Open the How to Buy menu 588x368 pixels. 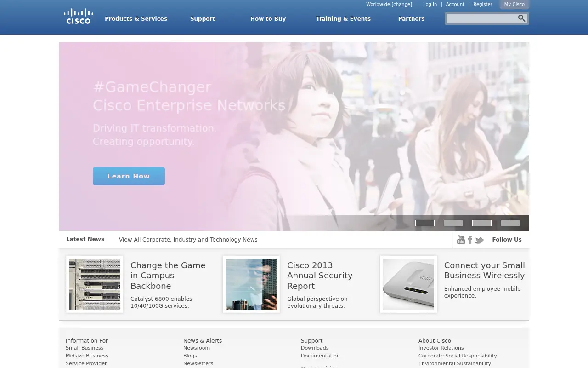pyautogui.click(x=268, y=19)
